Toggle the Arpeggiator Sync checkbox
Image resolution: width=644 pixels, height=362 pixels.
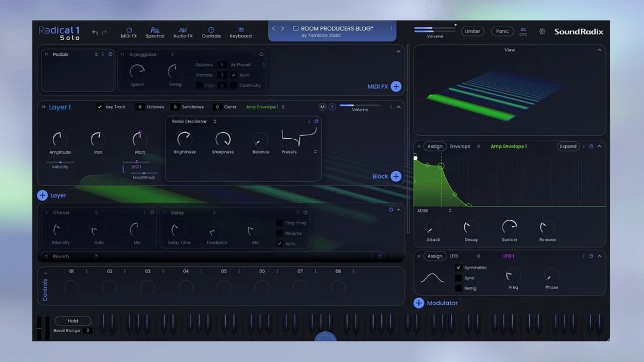tap(233, 75)
